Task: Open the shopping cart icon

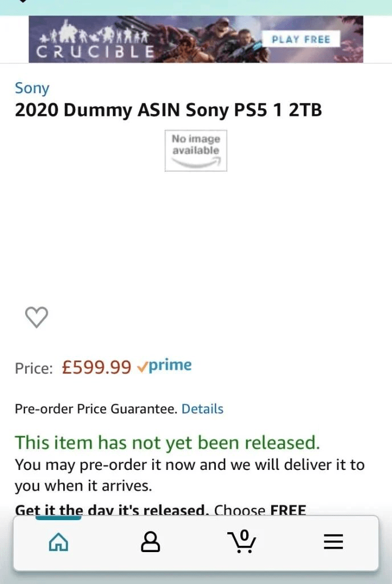Action: (242, 544)
